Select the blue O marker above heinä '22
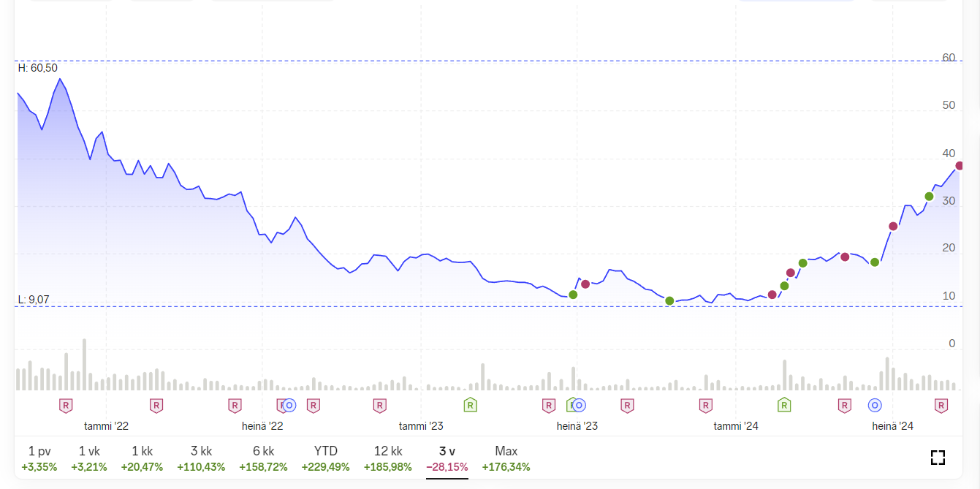This screenshot has height=489, width=980. (x=289, y=405)
